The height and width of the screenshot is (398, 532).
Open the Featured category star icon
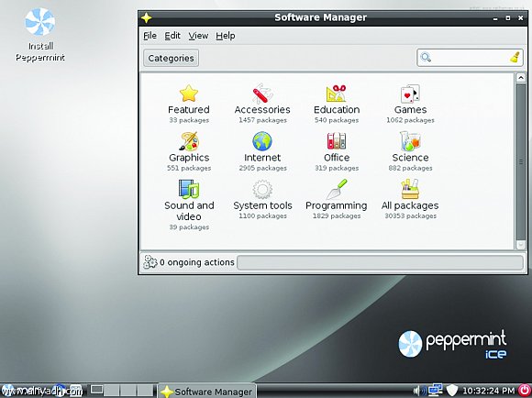(189, 94)
